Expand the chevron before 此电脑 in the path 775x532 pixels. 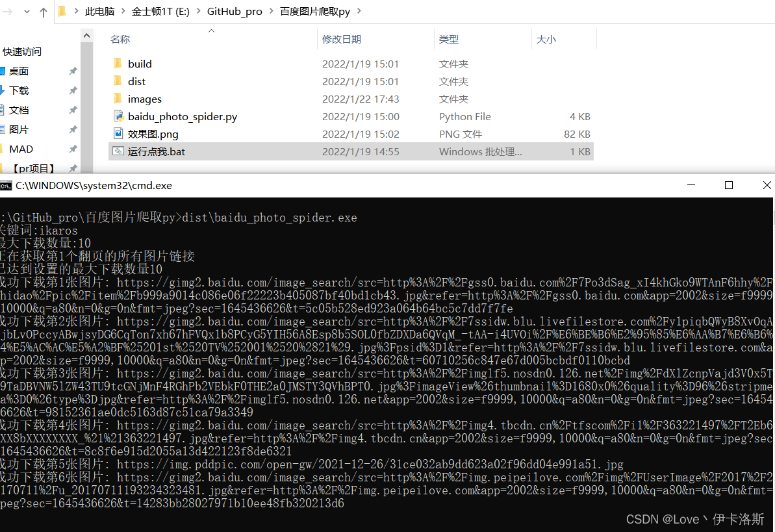(x=76, y=11)
